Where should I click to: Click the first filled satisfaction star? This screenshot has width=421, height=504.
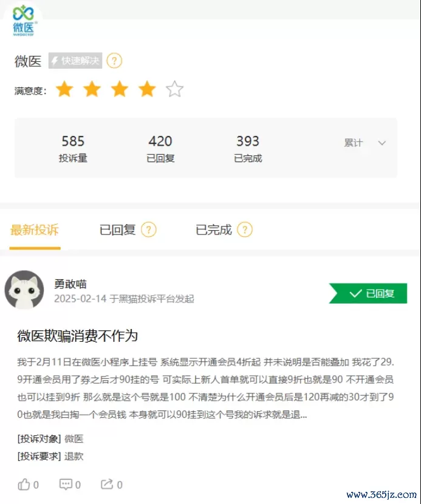point(64,89)
